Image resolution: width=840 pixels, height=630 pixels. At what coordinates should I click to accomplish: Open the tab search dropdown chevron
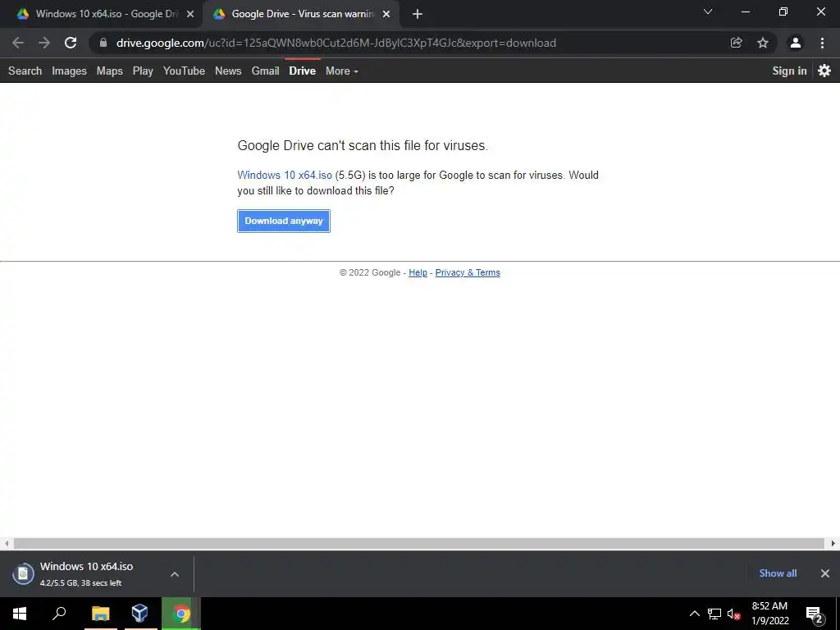click(x=708, y=11)
